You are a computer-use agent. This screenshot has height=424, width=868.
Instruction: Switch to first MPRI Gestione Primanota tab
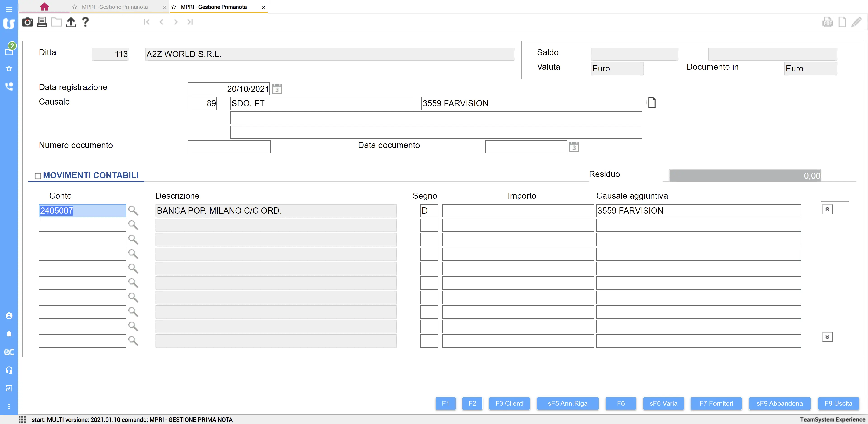coord(115,7)
